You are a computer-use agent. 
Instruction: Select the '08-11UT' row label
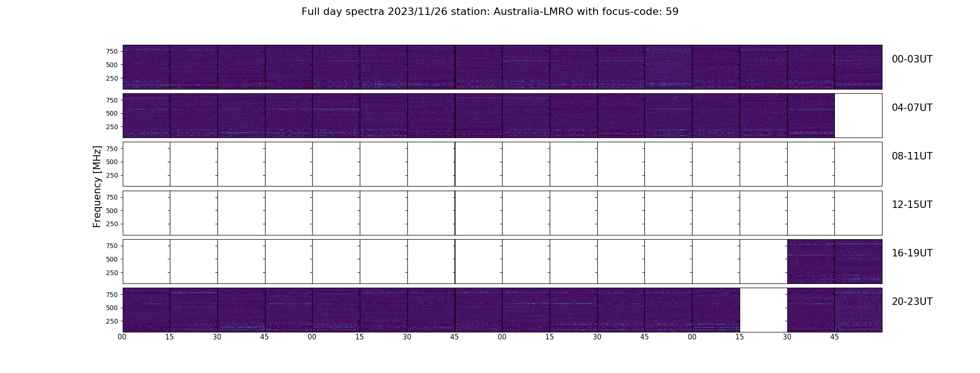pyautogui.click(x=912, y=156)
